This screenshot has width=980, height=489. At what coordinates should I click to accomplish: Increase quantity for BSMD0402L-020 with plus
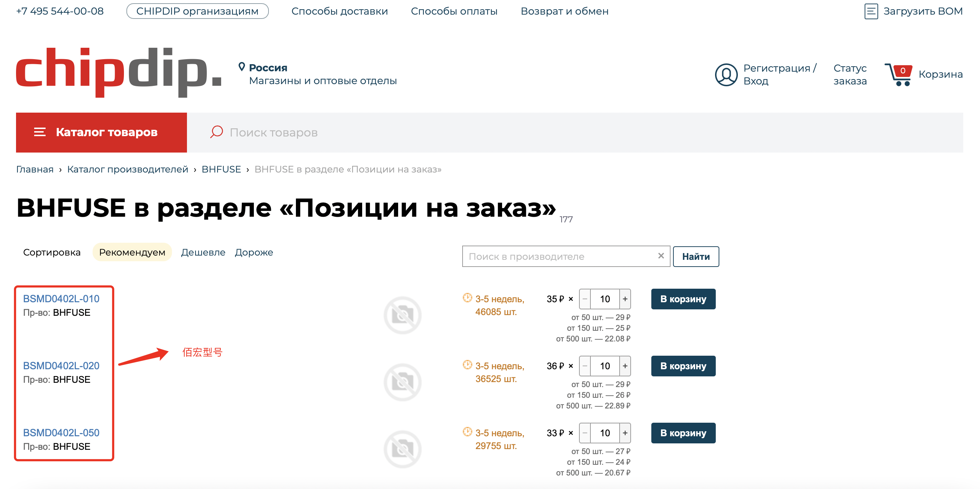coord(625,366)
